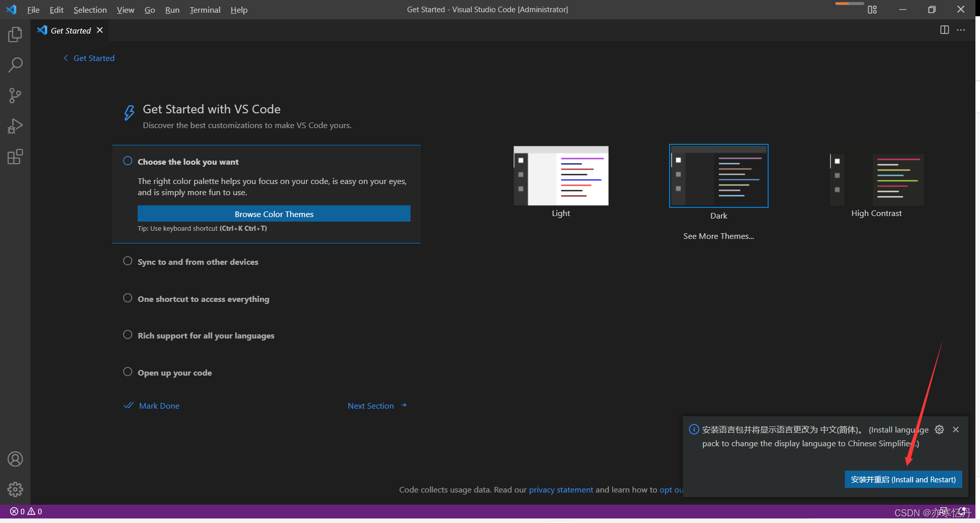Click the notification info icon
980x523 pixels.
[693, 429]
